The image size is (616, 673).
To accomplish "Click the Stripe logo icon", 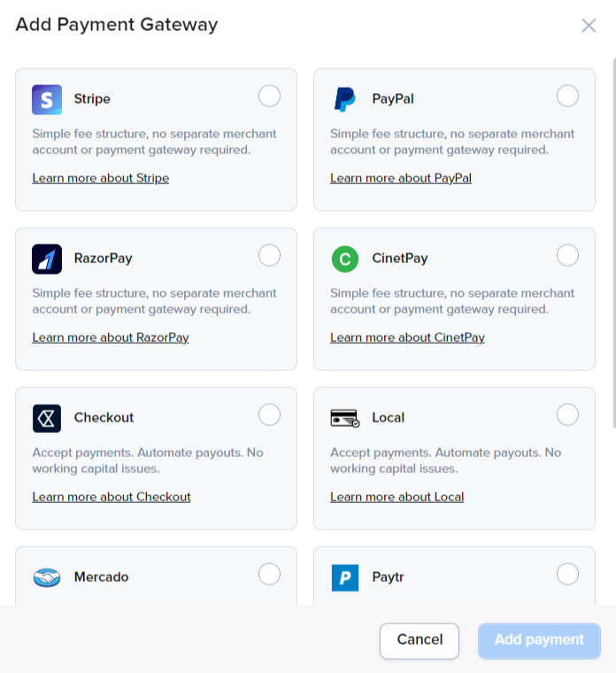I will click(x=47, y=99).
